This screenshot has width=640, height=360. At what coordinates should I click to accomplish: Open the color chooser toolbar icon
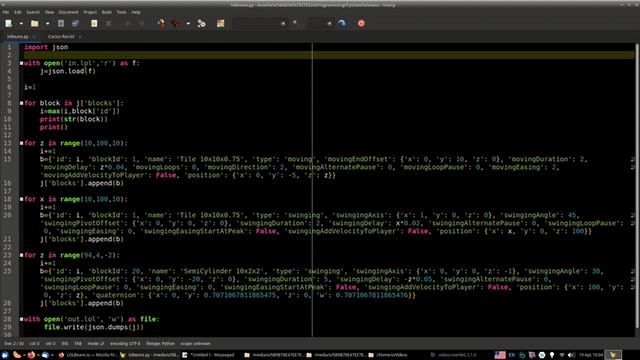coord(220,24)
